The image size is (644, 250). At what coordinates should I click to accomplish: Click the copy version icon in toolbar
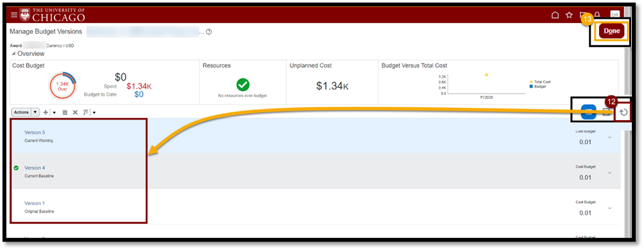[65, 112]
